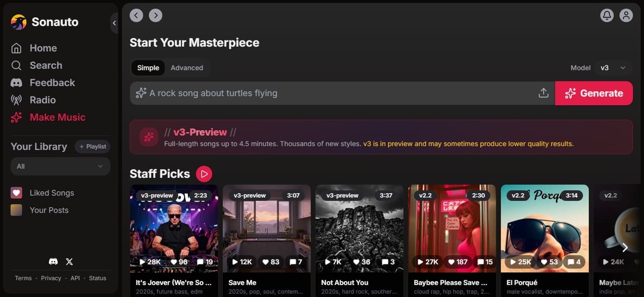644x297 pixels.
Task: Open the Home icon in sidebar
Action: (17, 48)
